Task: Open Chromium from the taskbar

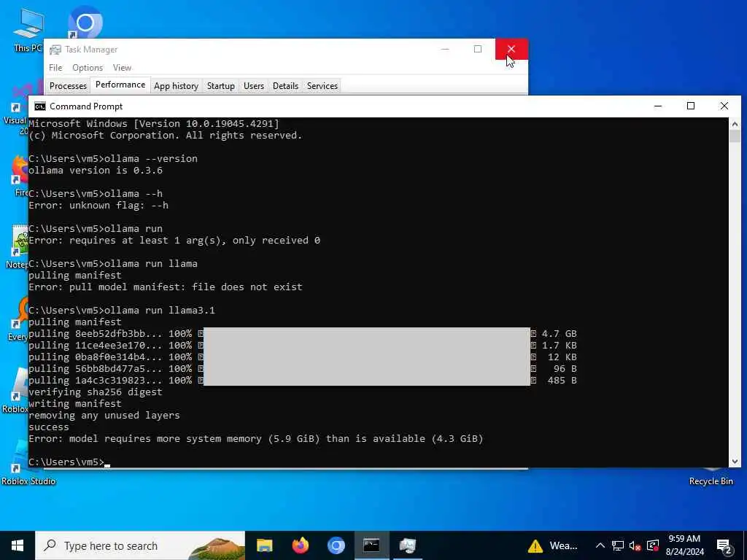Action: pyautogui.click(x=336, y=545)
